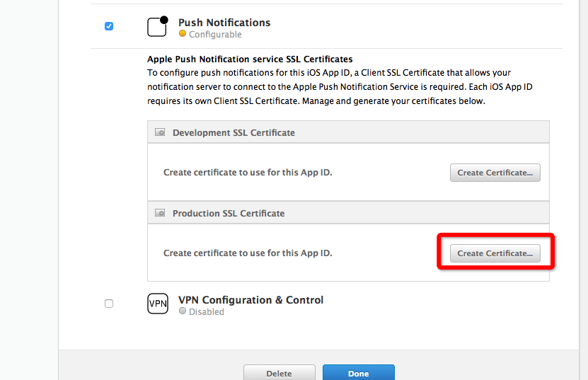
Task: Click the Development SSL Certificate header icon
Action: pos(160,132)
